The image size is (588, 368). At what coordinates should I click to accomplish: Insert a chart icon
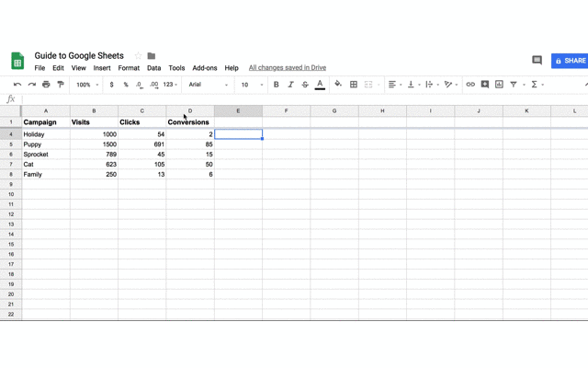499,85
